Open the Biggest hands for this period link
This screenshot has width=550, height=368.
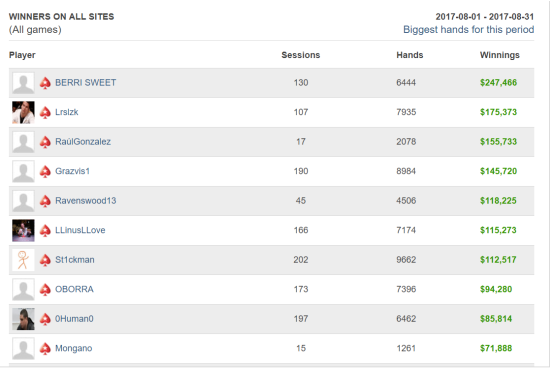pos(469,29)
